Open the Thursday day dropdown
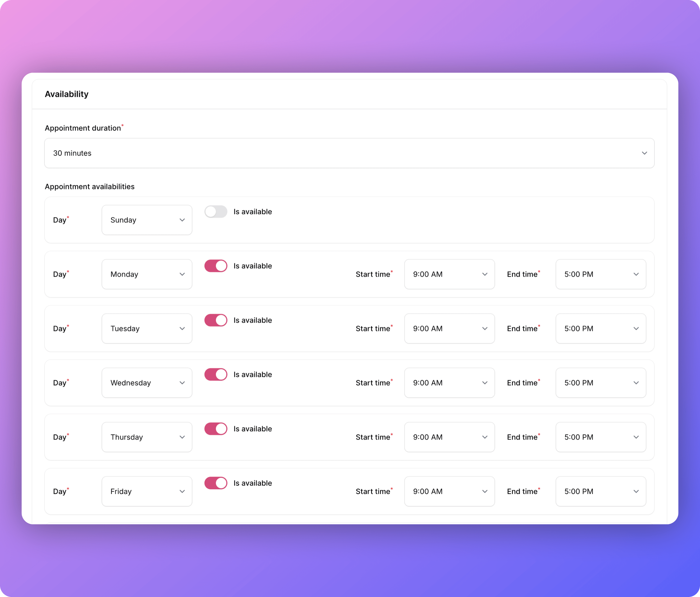700x597 pixels. tap(147, 437)
